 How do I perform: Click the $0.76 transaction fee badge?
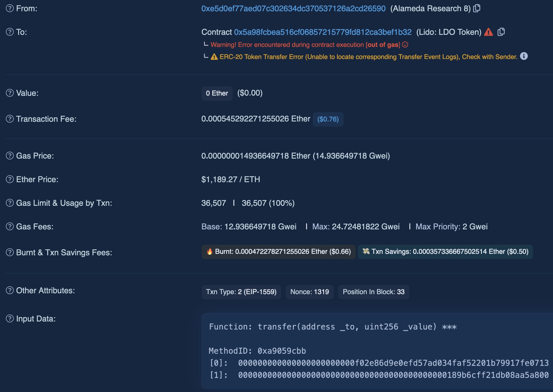[x=328, y=119]
